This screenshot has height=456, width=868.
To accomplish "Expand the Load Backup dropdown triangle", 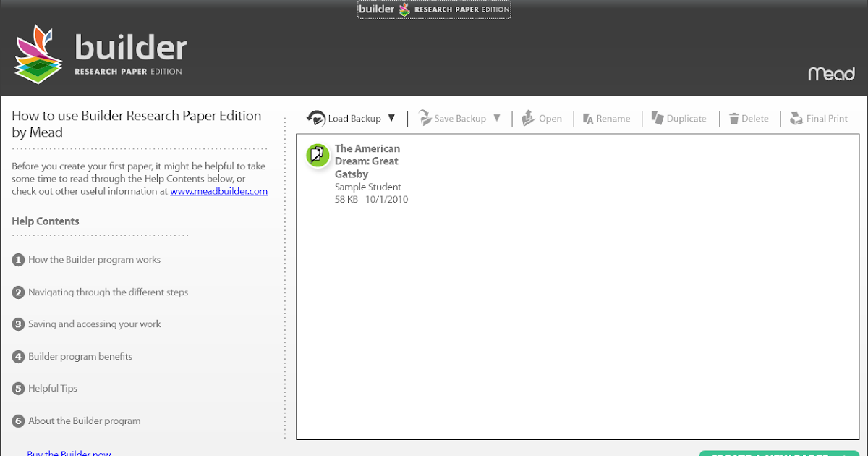I will (x=391, y=118).
